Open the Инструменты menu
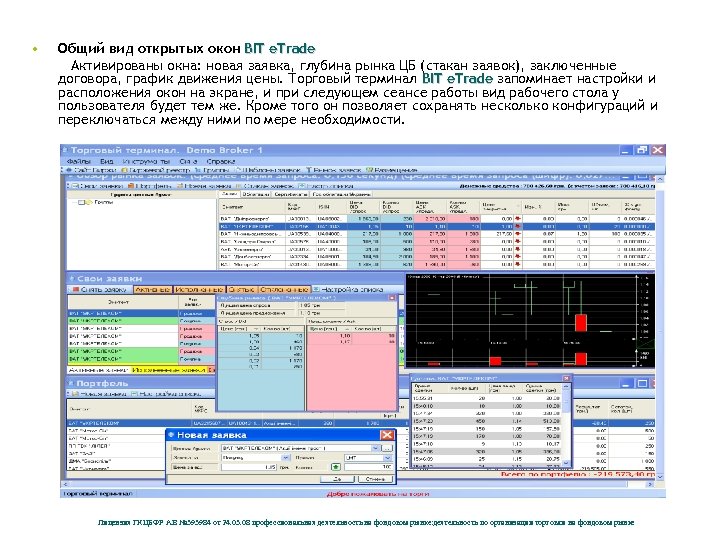Viewport: 720px width, 540px height. [146, 162]
